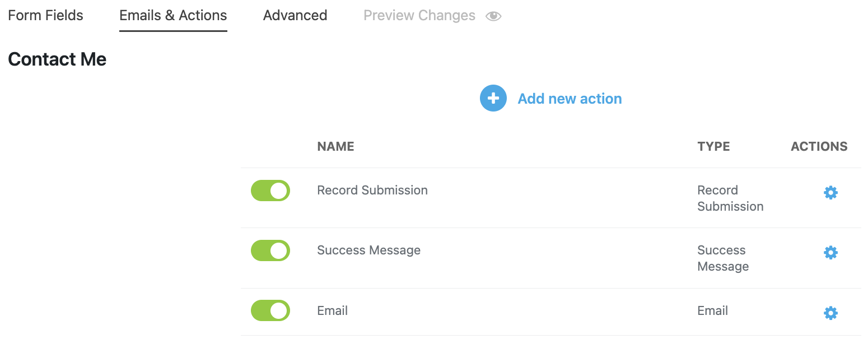Click the Add new action link
The height and width of the screenshot is (362, 868).
(570, 99)
